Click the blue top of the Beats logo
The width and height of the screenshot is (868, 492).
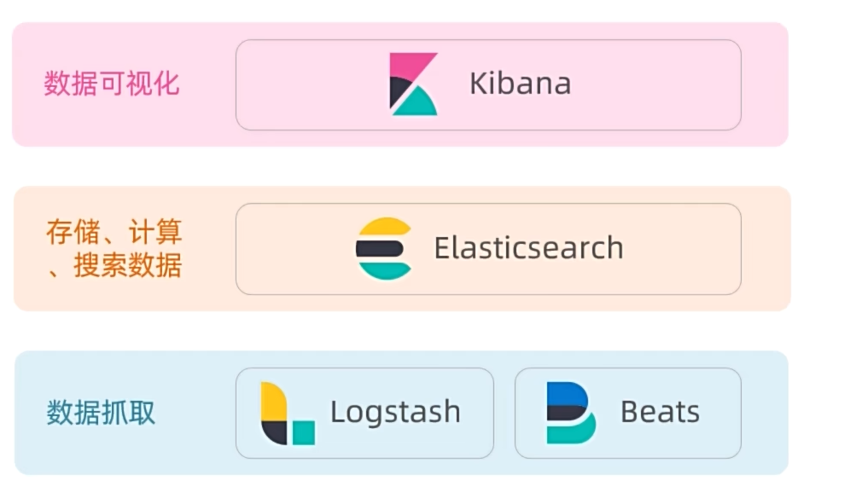click(567, 393)
